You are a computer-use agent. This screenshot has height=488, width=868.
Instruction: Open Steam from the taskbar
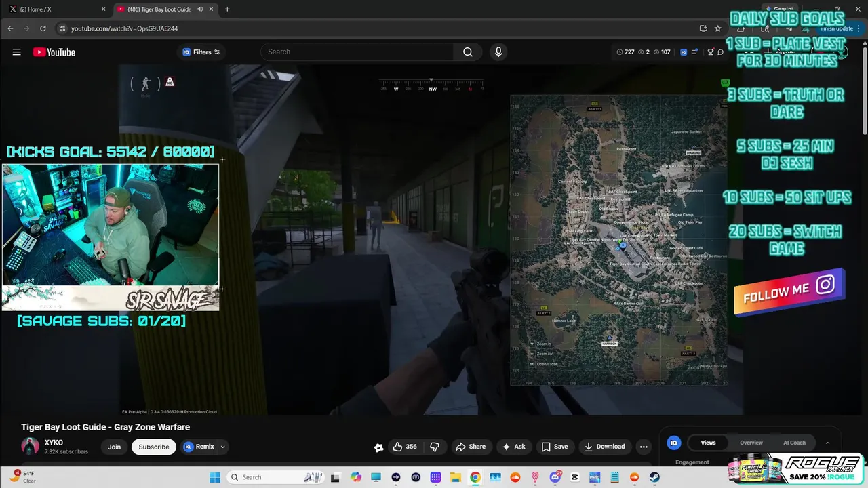[x=654, y=477]
